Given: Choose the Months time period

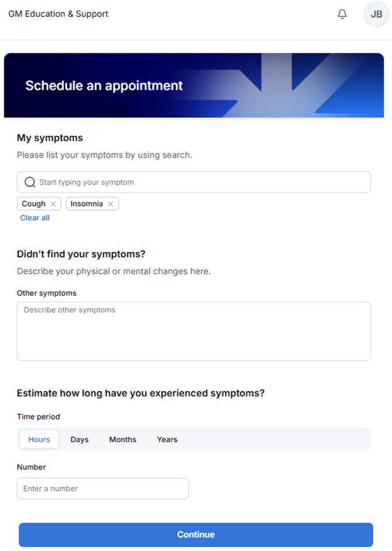Looking at the screenshot, I should [122, 439].
